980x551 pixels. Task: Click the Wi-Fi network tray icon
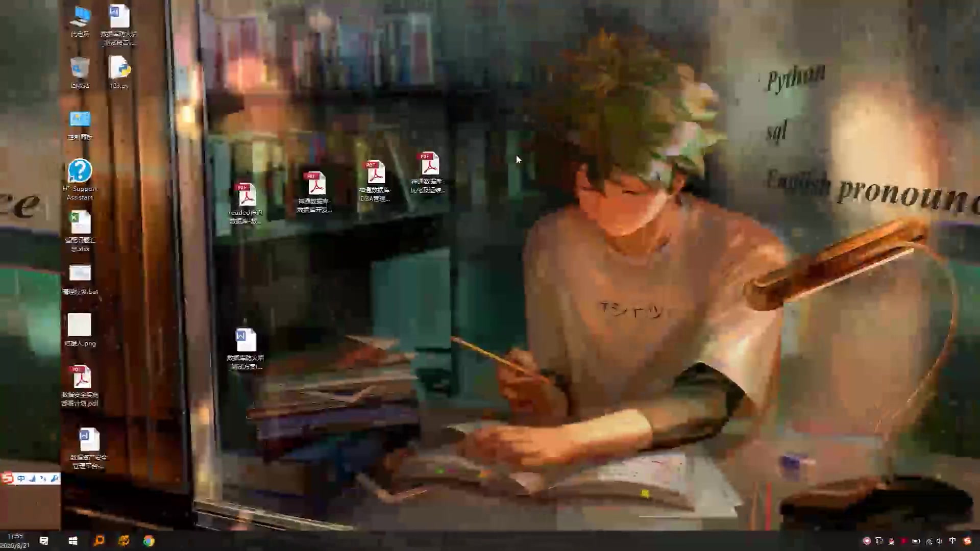tap(928, 541)
